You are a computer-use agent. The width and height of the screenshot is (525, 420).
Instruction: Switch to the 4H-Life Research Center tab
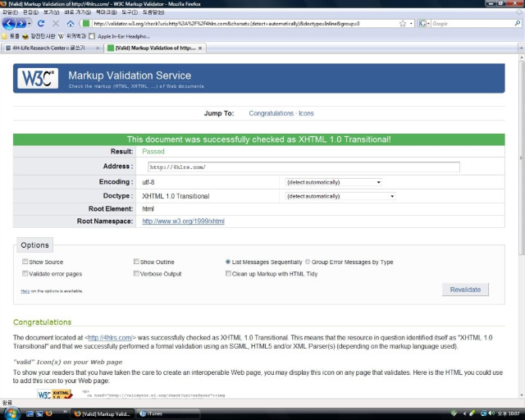tap(52, 48)
